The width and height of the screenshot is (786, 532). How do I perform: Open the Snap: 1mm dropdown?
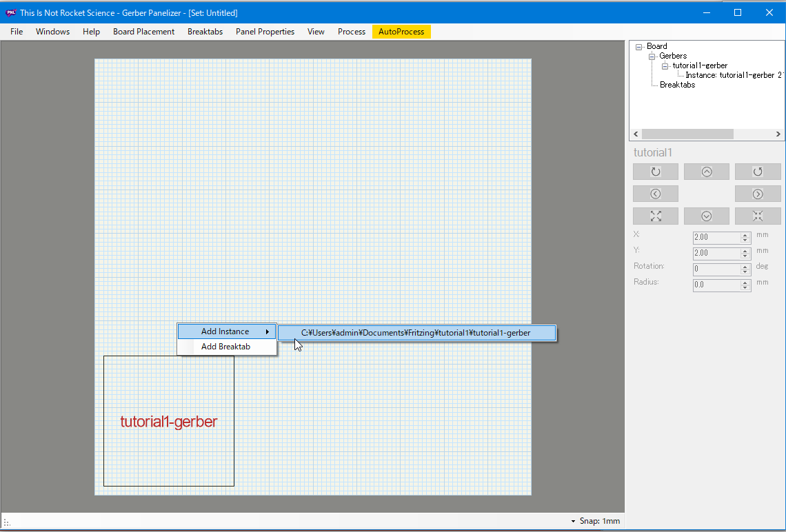[x=596, y=521]
